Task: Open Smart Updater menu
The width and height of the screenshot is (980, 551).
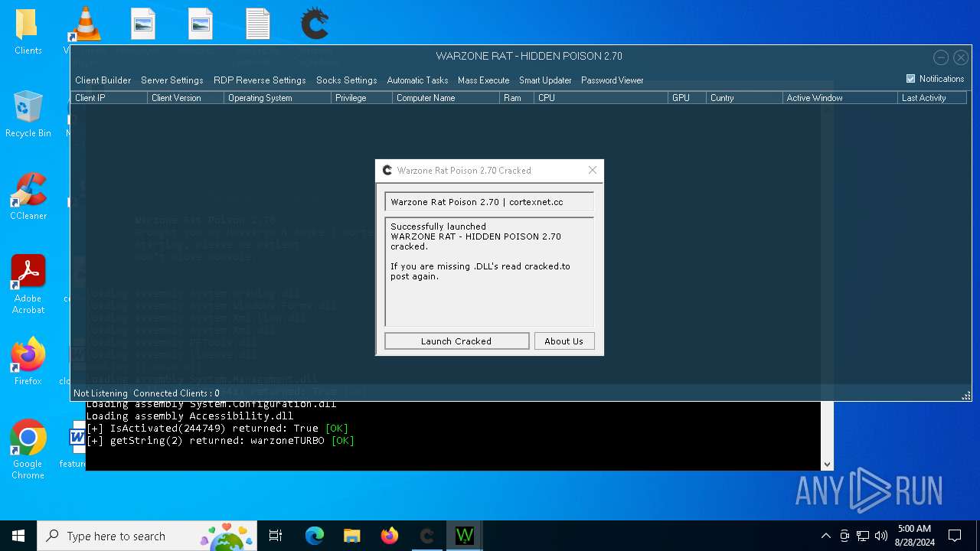Action: pos(545,80)
